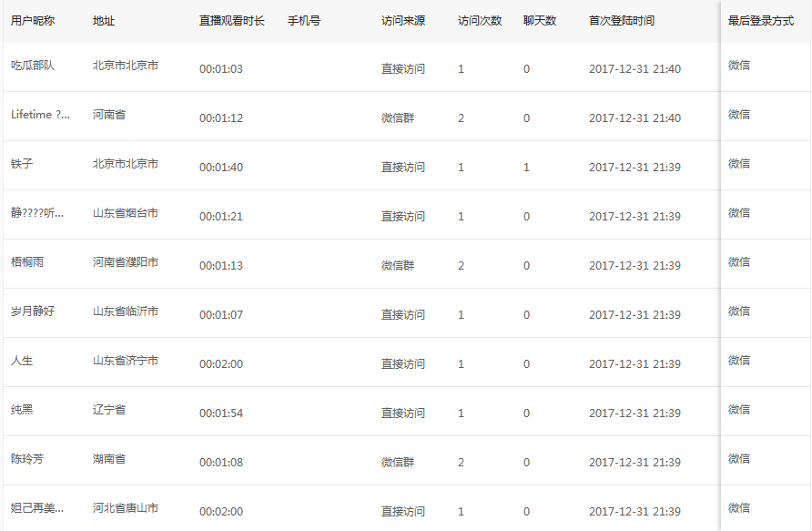
Task: Click 微信群 source in 陈玲芳 row
Action: (x=398, y=463)
